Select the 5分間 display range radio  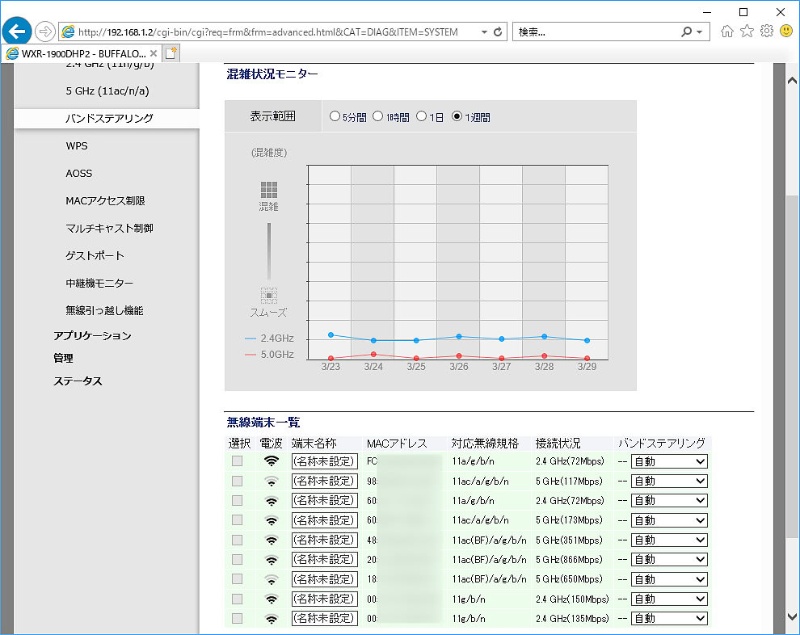click(x=334, y=117)
